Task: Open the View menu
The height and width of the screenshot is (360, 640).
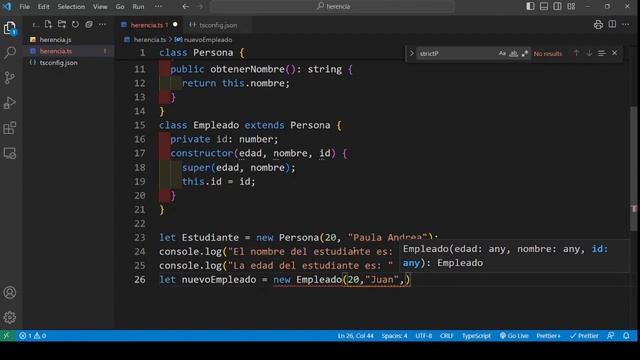Action: pyautogui.click(x=100, y=7)
